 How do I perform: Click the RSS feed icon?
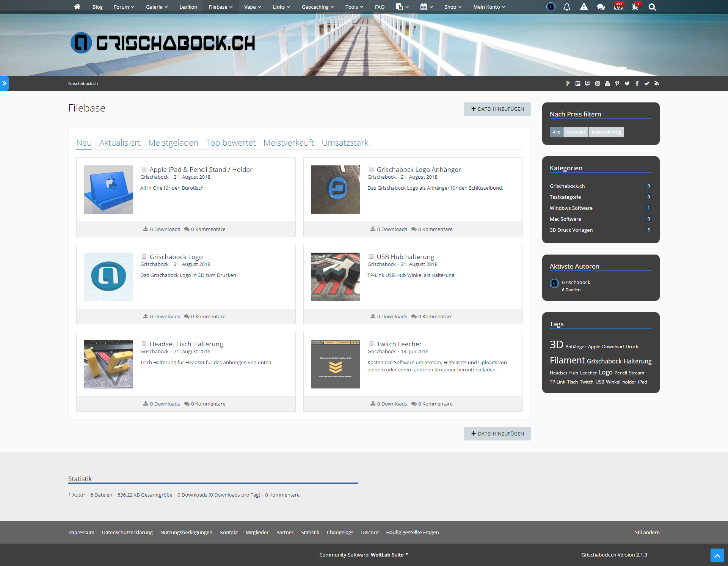(x=656, y=83)
